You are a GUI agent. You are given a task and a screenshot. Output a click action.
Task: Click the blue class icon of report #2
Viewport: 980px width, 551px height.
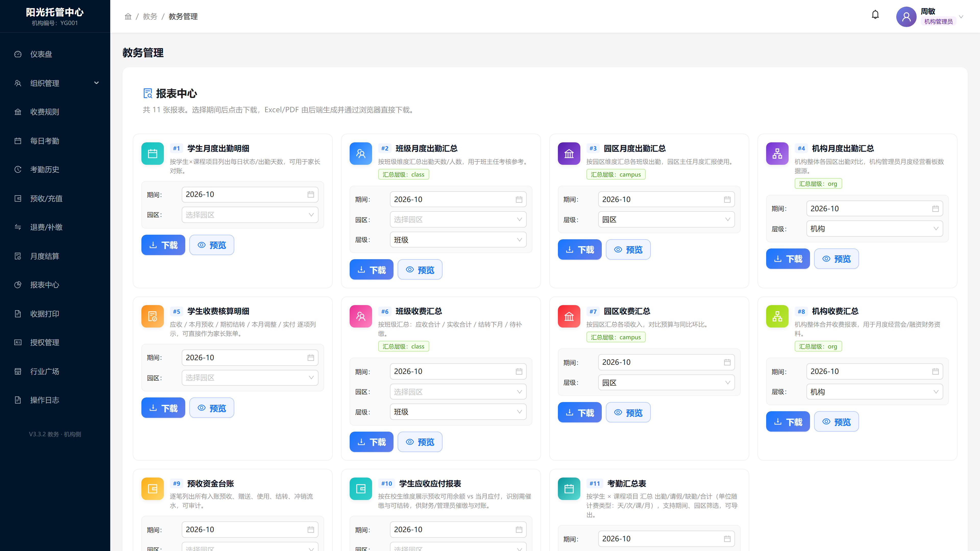[361, 153]
